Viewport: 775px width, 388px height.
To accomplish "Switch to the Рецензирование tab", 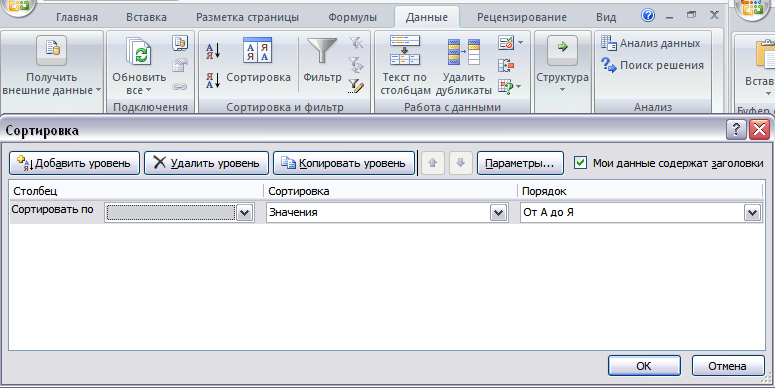I will pyautogui.click(x=521, y=17).
